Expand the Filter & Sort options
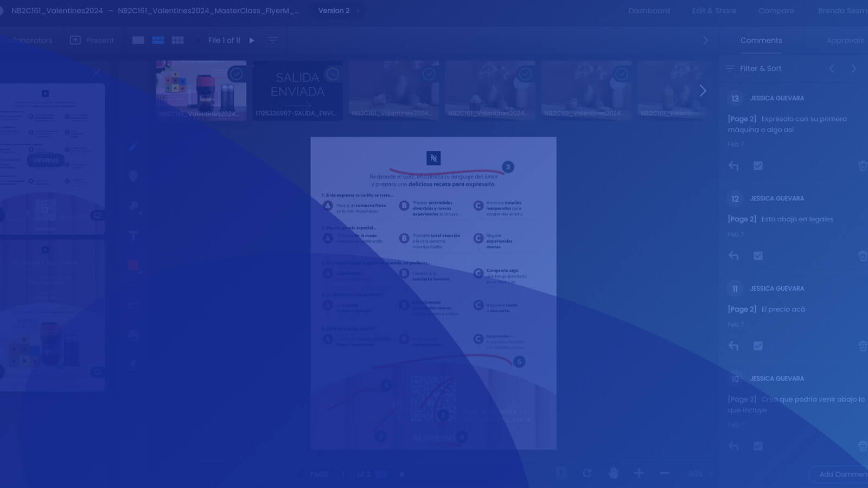The height and width of the screenshot is (488, 868). [754, 68]
